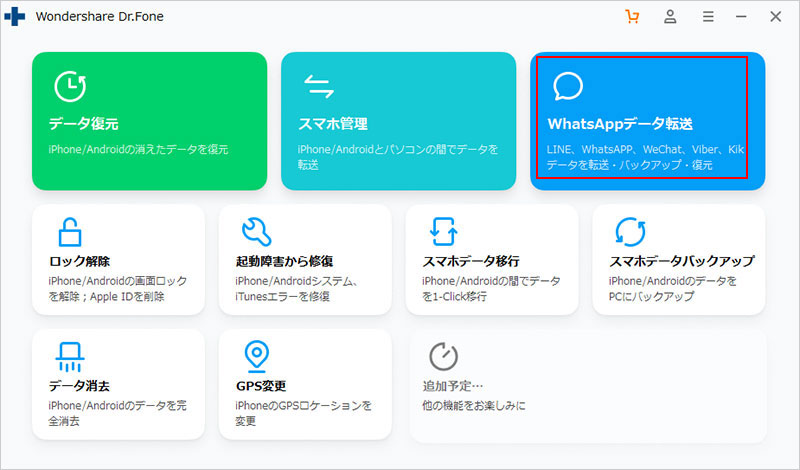Screen dimensions: 800x470
Task: Click the WhatsApp speech bubble icon
Action: pyautogui.click(x=568, y=86)
